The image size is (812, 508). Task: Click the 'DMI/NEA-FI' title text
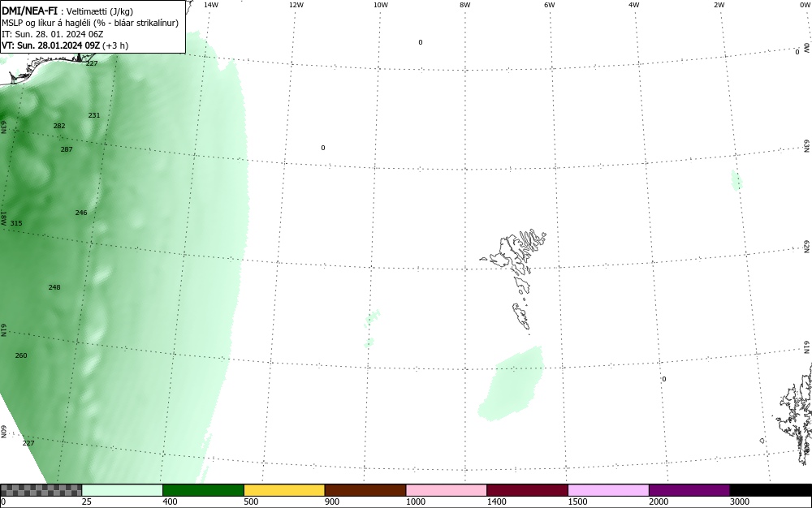29,11
